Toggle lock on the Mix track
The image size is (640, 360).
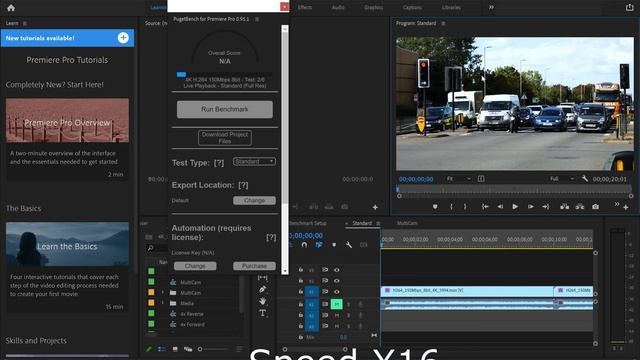300,337
